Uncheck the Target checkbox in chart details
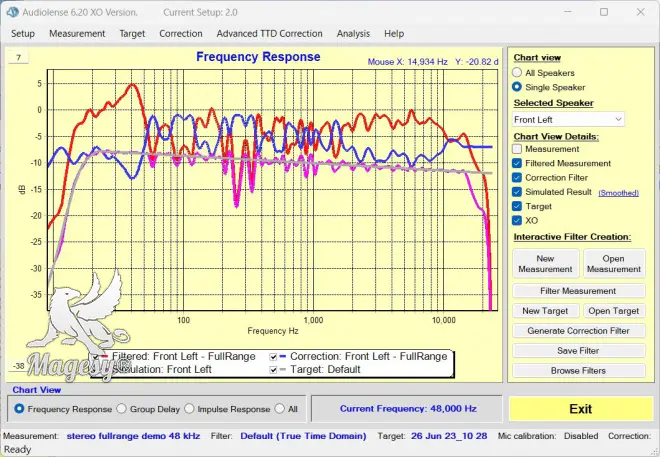660x457 pixels. (x=517, y=206)
